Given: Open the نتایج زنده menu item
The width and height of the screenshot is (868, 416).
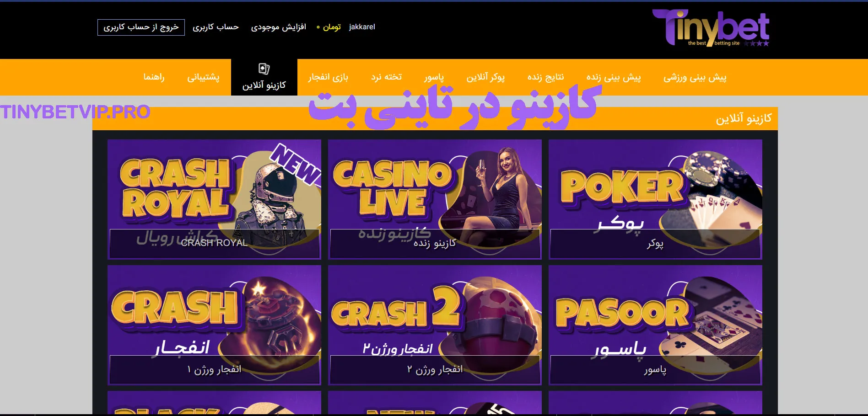Looking at the screenshot, I should (x=545, y=77).
